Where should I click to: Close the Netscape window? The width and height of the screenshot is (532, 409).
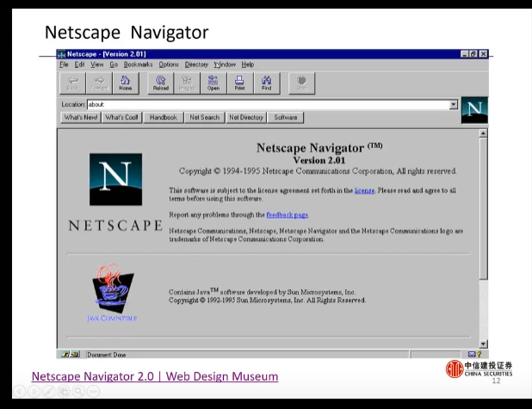point(483,54)
